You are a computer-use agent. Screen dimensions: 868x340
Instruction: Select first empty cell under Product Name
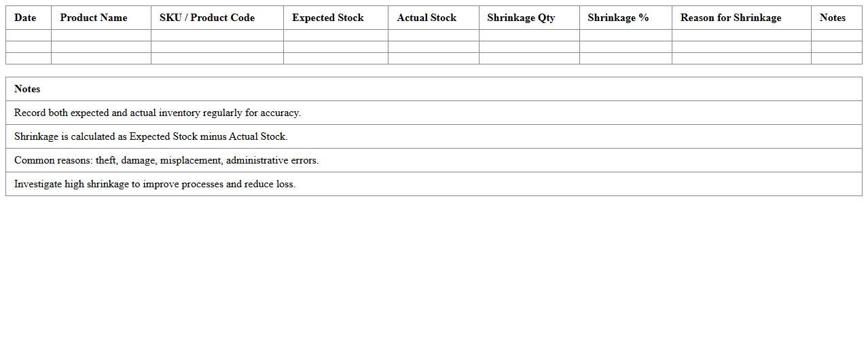[101, 35]
